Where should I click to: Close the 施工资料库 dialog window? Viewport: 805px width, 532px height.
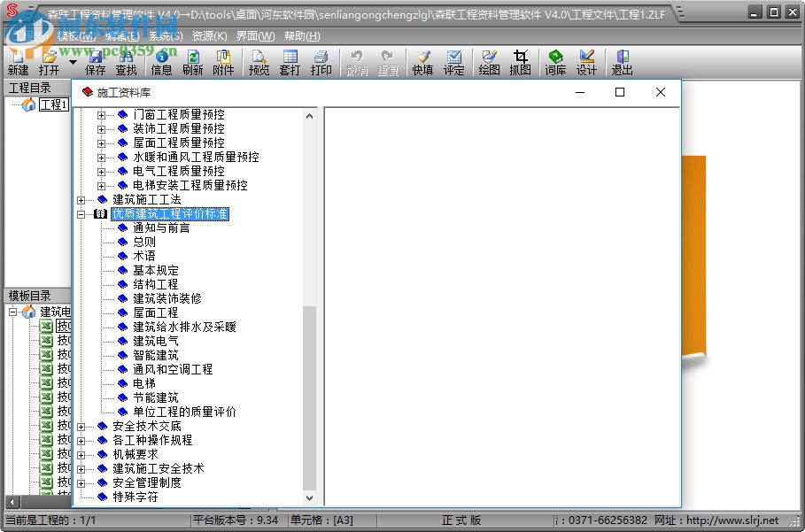[661, 92]
